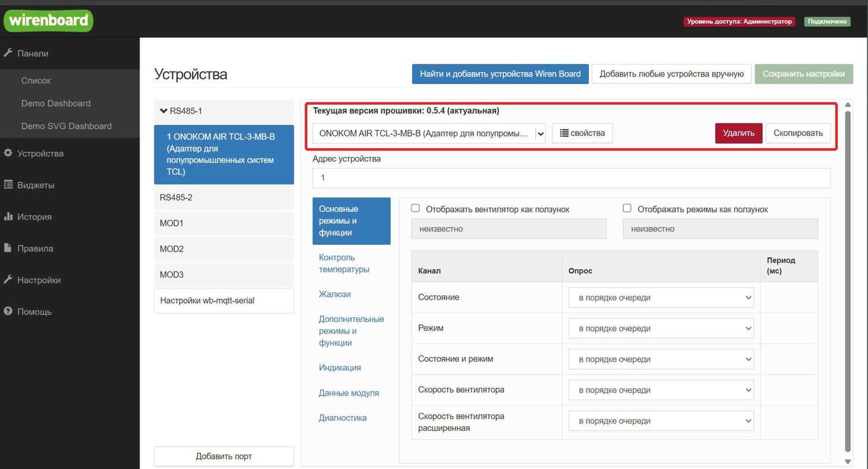Enable Отображать вентилятор как ползунок
The width and height of the screenshot is (868, 469).
(415, 207)
